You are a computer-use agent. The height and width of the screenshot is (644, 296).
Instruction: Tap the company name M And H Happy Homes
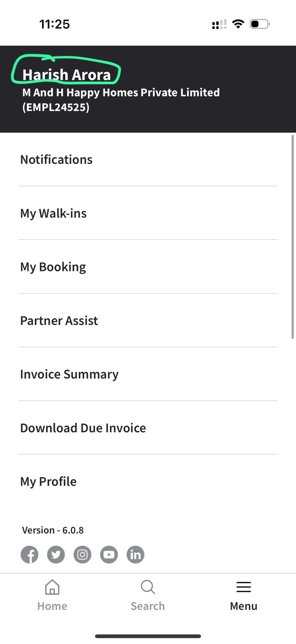(121, 93)
